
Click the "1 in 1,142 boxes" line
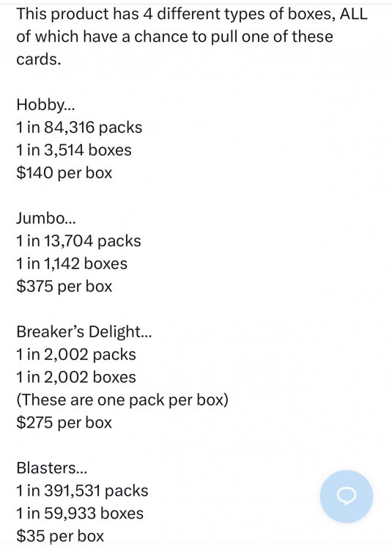click(x=72, y=264)
